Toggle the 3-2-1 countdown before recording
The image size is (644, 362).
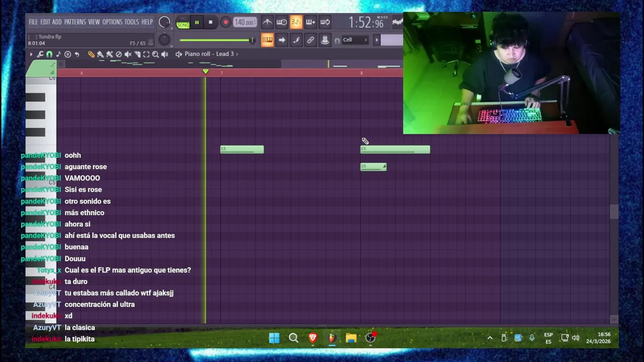pyautogui.click(x=296, y=22)
